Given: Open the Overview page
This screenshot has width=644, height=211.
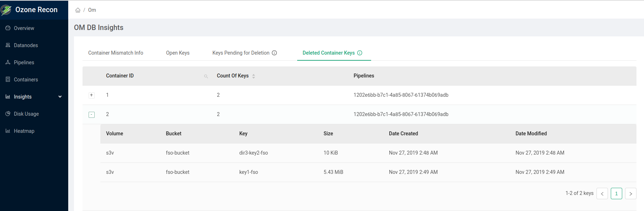Looking at the screenshot, I should click(24, 28).
